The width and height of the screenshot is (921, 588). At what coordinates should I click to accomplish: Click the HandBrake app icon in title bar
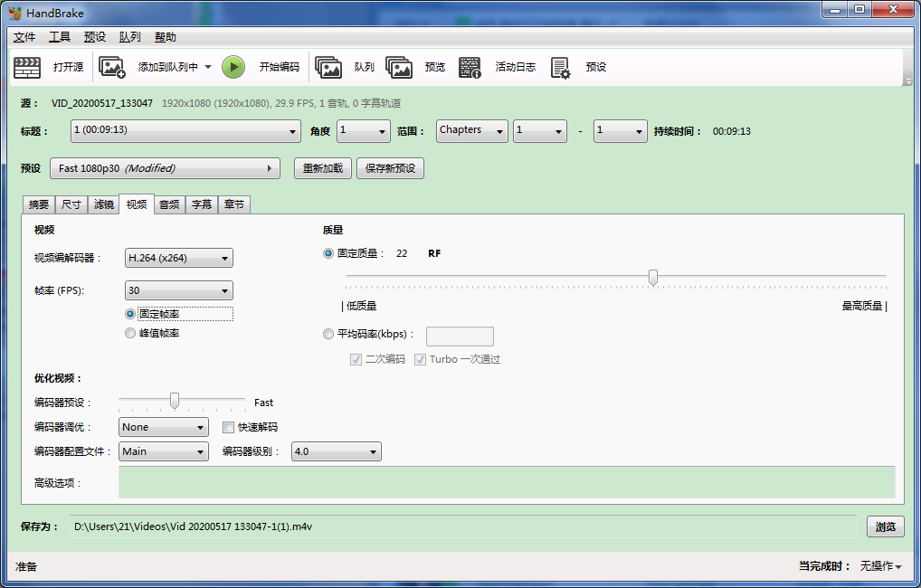click(14, 13)
